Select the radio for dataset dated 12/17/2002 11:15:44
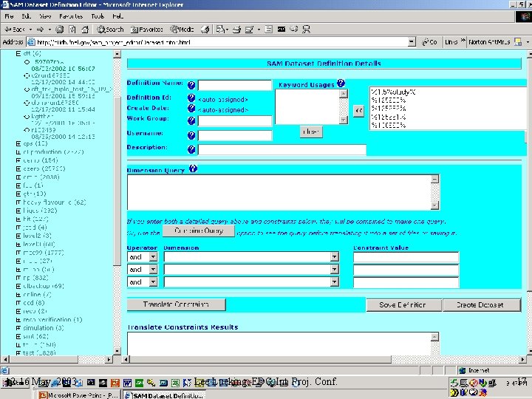Image resolution: width=532 pixels, height=399 pixels. pyautogui.click(x=27, y=103)
